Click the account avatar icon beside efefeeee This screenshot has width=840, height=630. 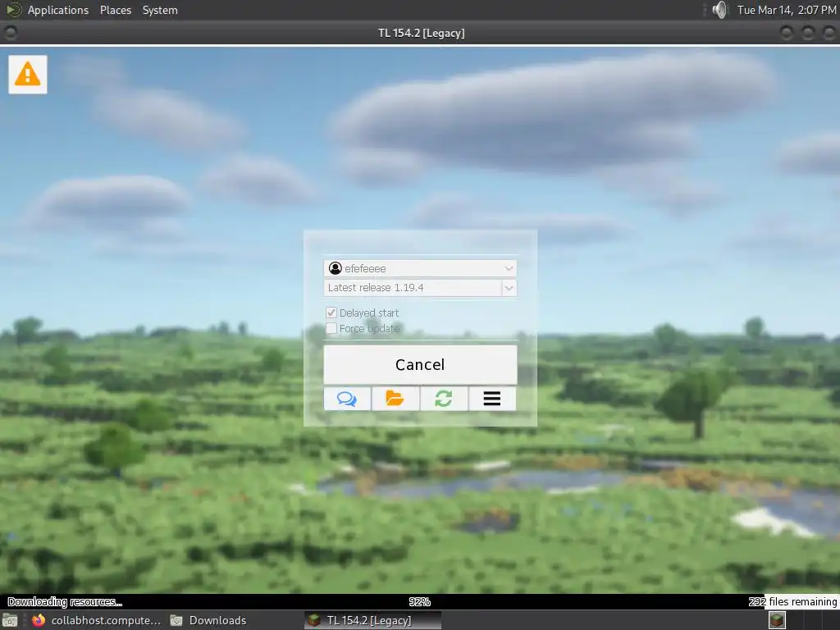(336, 268)
